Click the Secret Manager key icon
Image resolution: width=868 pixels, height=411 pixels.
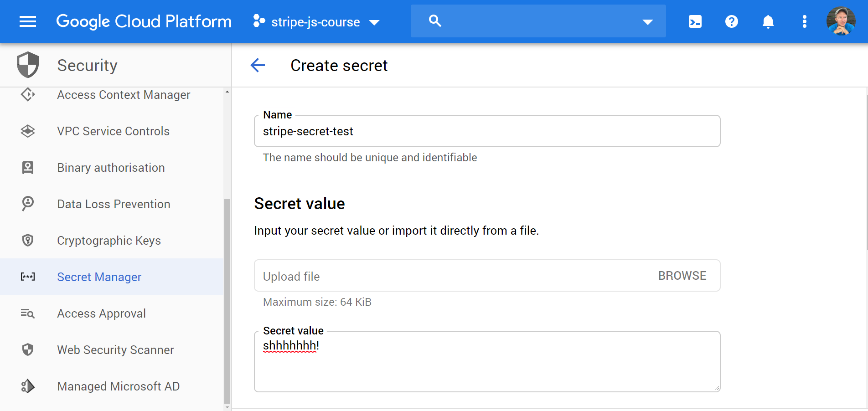tap(27, 277)
